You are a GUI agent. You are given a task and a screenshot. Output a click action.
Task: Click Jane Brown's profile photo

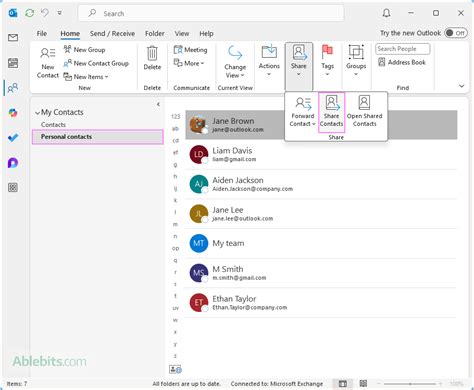tap(199, 125)
